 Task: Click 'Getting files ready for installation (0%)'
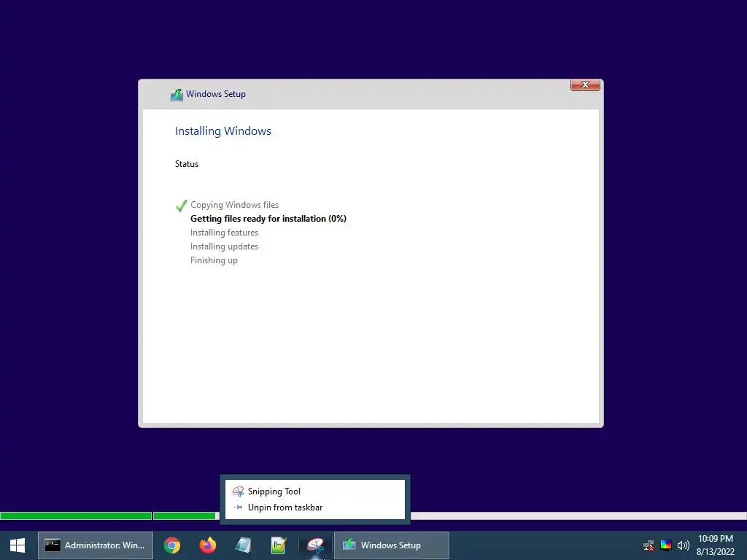268,219
